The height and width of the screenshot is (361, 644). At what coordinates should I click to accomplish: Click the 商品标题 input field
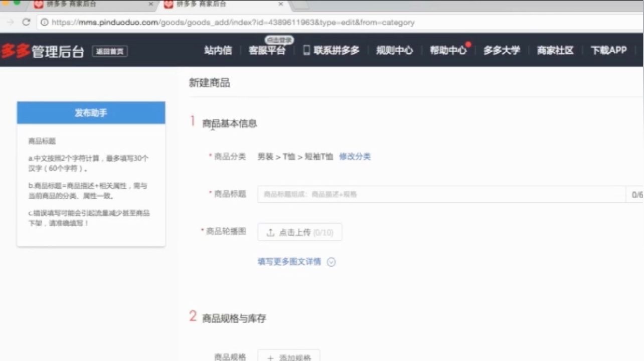tap(441, 194)
